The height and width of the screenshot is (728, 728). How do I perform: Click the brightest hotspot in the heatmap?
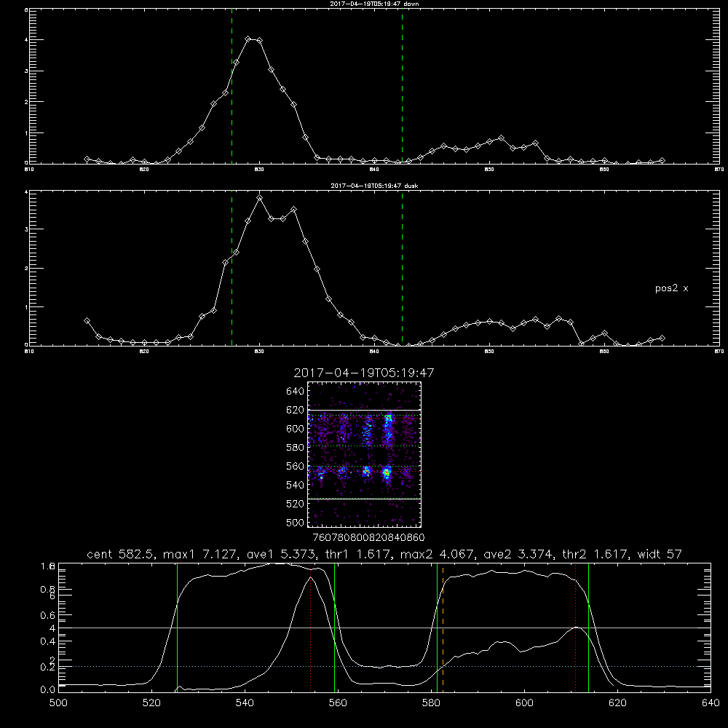387,473
